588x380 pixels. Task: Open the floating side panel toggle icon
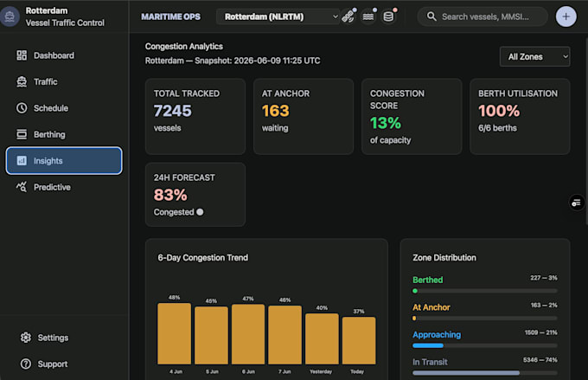pos(577,203)
